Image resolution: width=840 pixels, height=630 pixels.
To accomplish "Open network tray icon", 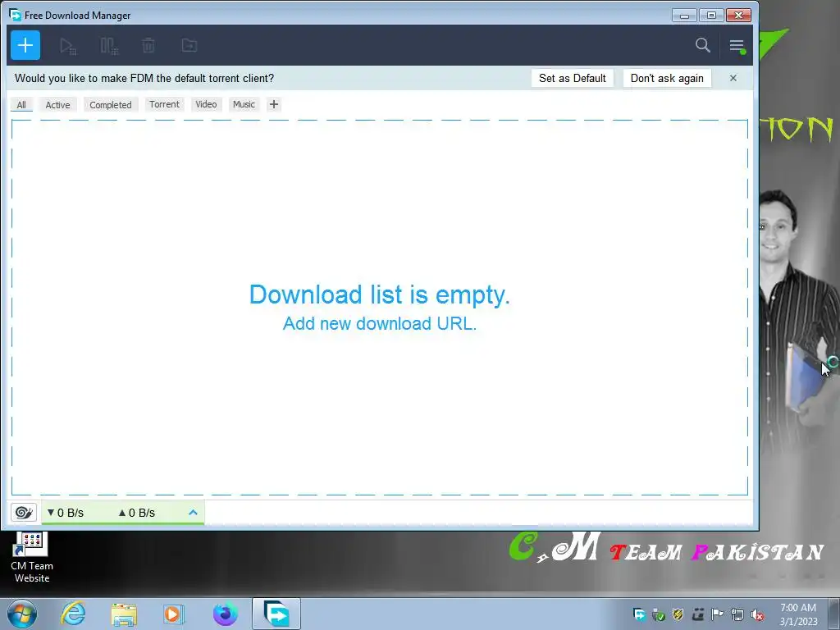I will (x=737, y=614).
